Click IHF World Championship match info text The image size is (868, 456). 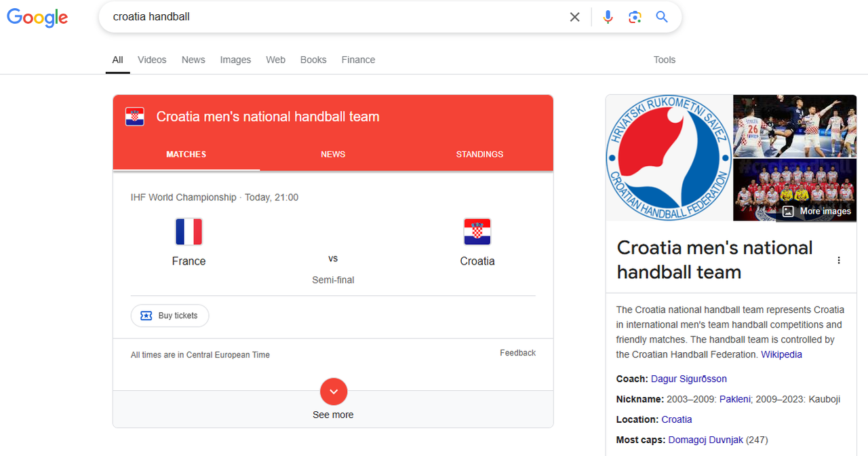(214, 197)
